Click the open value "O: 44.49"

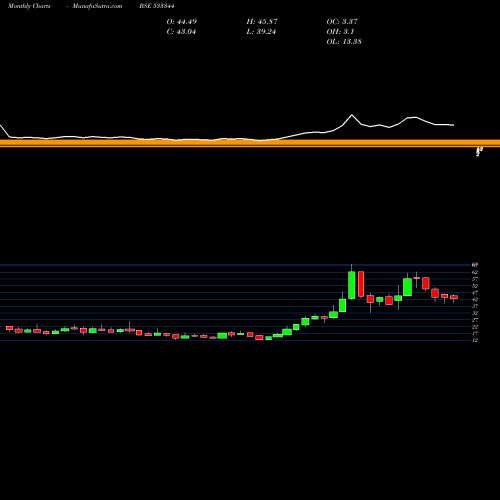pos(182,22)
